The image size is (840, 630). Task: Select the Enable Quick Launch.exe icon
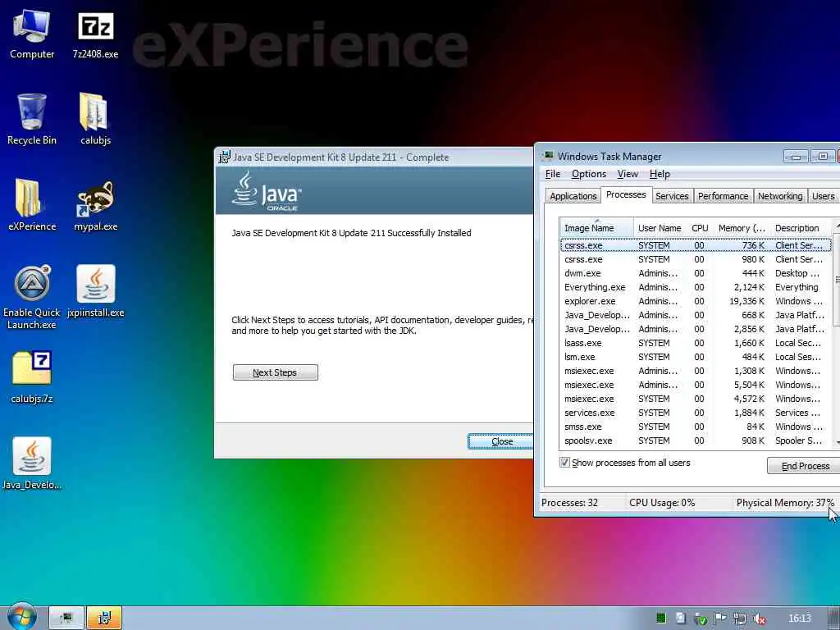(32, 297)
